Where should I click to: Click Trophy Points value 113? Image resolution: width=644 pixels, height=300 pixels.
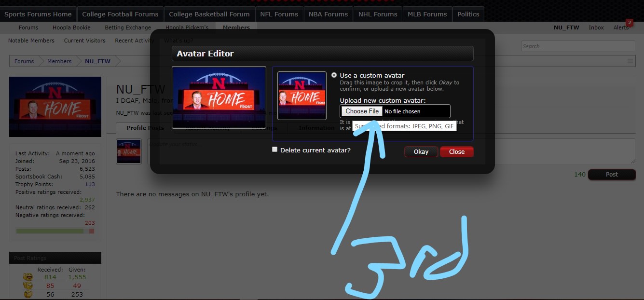coord(90,184)
